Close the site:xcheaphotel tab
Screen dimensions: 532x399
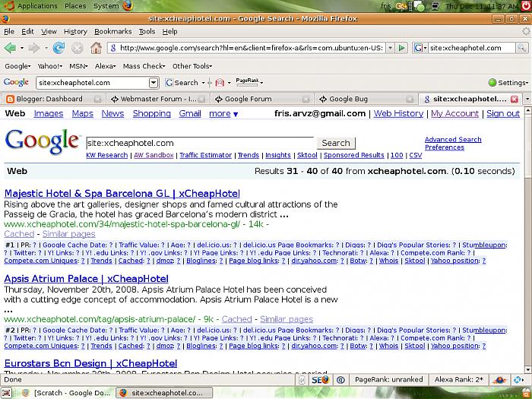[x=515, y=99]
